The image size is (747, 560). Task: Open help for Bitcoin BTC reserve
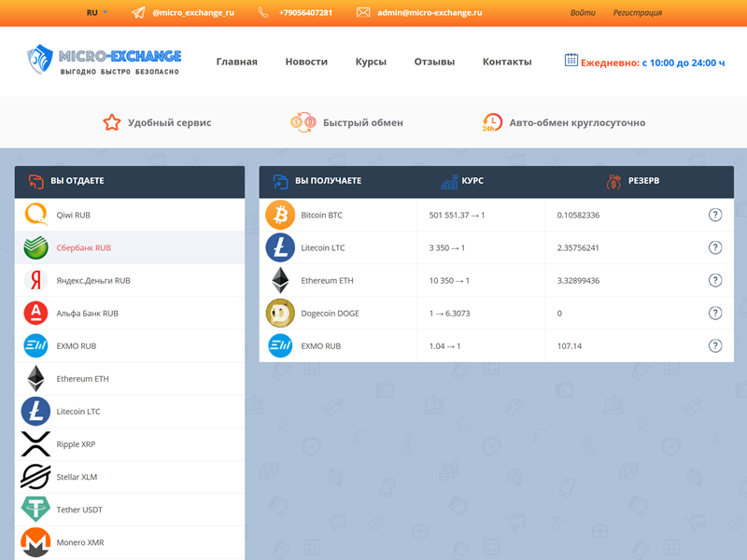tap(715, 215)
